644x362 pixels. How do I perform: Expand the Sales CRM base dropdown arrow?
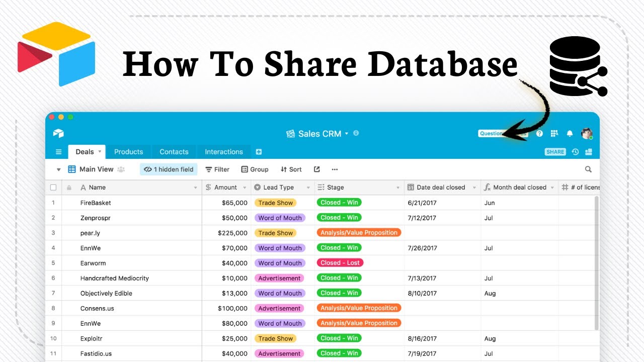point(347,134)
